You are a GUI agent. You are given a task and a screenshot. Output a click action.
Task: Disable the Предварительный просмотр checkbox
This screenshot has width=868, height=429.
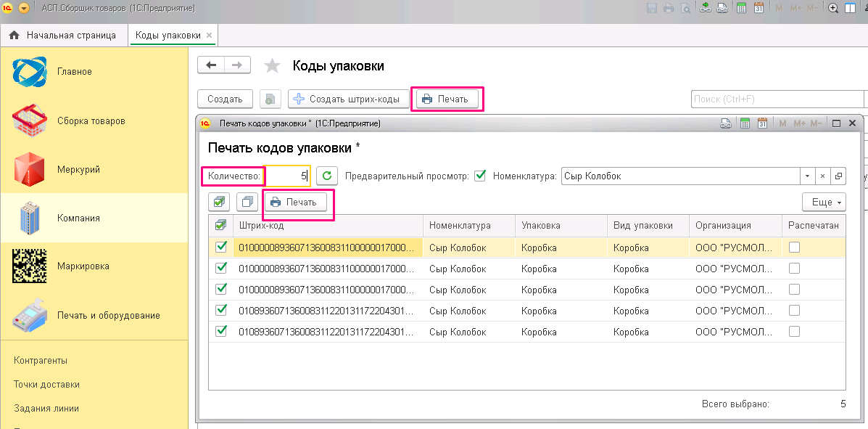[x=479, y=176]
